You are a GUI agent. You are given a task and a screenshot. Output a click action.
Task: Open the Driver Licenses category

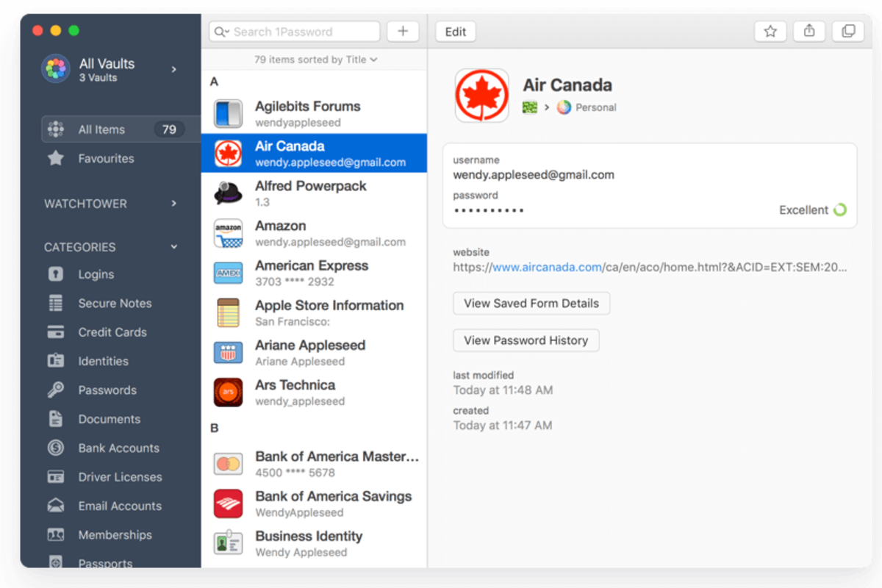click(x=104, y=477)
